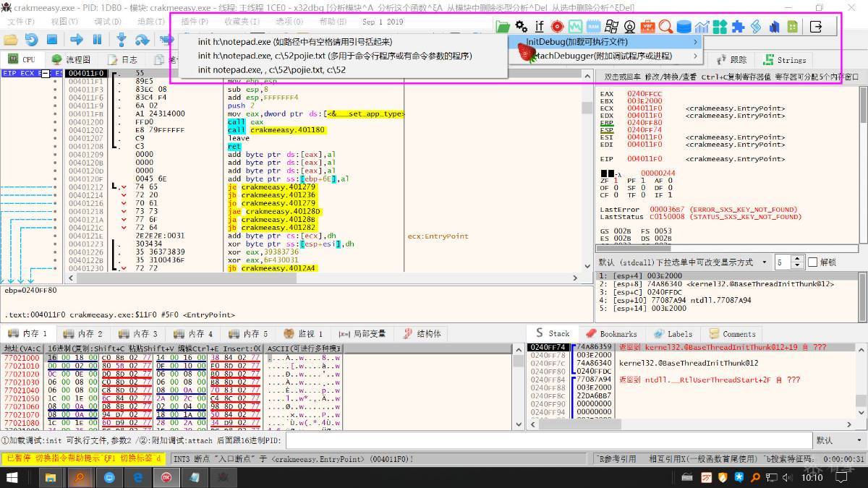Click the 'if' conditional icon
The width and height of the screenshot is (868, 488).
[x=540, y=27]
